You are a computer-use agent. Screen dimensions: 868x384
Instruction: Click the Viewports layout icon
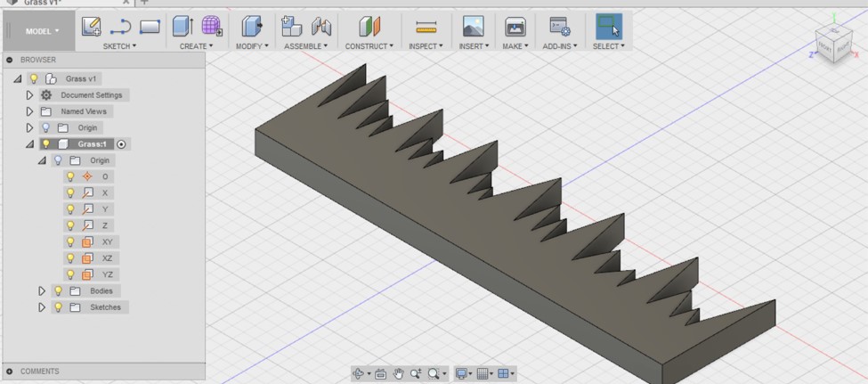pyautogui.click(x=503, y=374)
